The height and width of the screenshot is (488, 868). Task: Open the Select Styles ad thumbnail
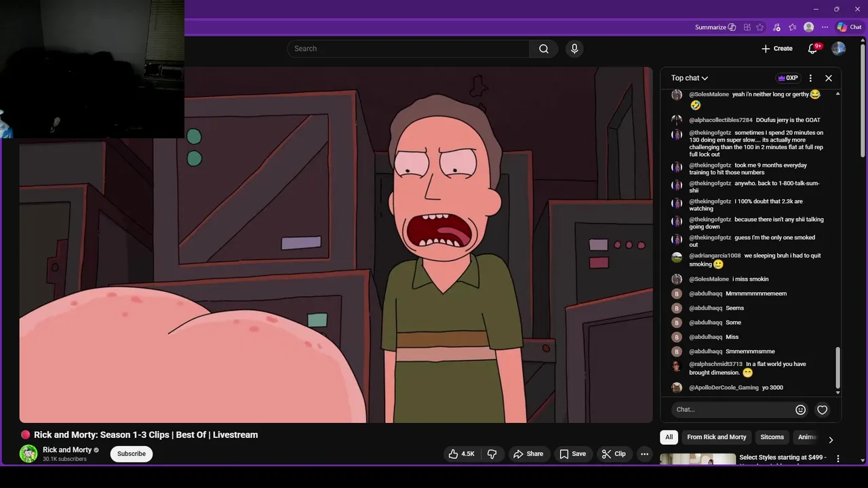pyautogui.click(x=698, y=460)
